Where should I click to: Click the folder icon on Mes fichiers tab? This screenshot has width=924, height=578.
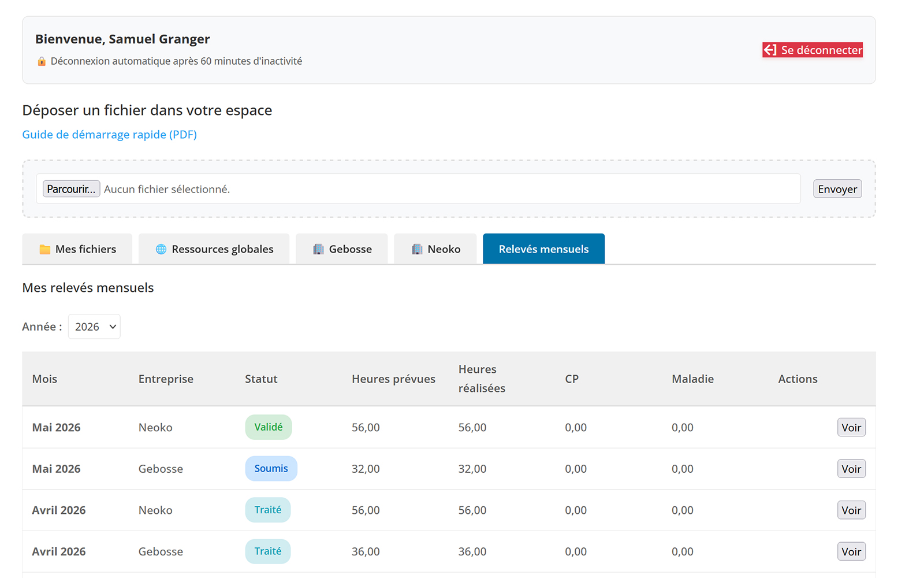pos(44,249)
